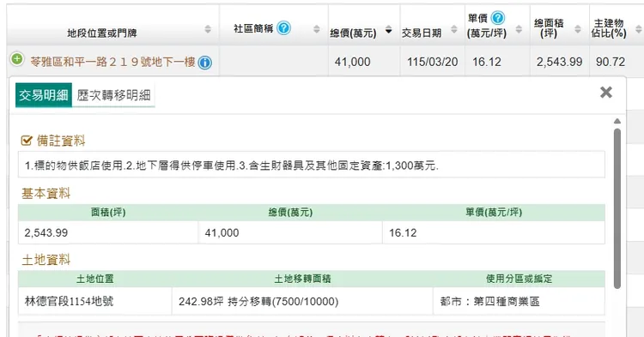This screenshot has width=644, height=337.
Task: Select 都市：第四種商業區 zoning cell
Action: pos(519,301)
